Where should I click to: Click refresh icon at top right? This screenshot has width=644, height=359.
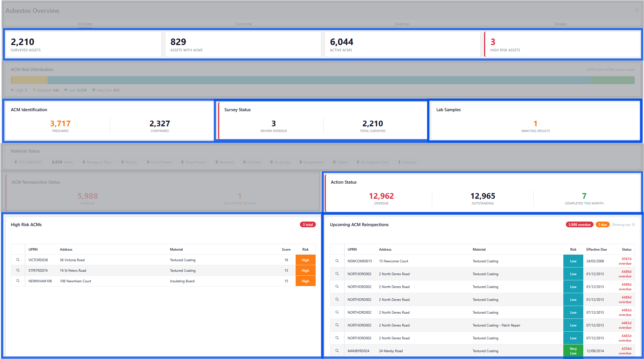[x=637, y=10]
